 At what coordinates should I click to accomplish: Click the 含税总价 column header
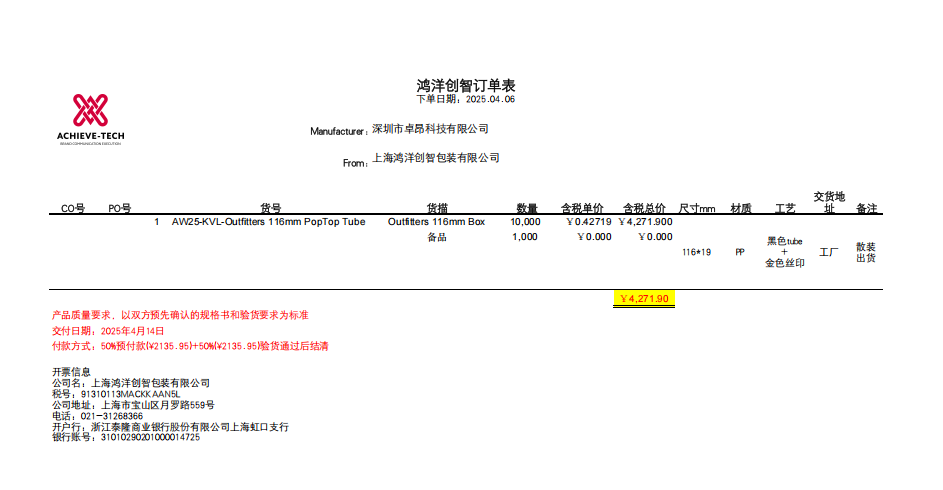pos(644,208)
